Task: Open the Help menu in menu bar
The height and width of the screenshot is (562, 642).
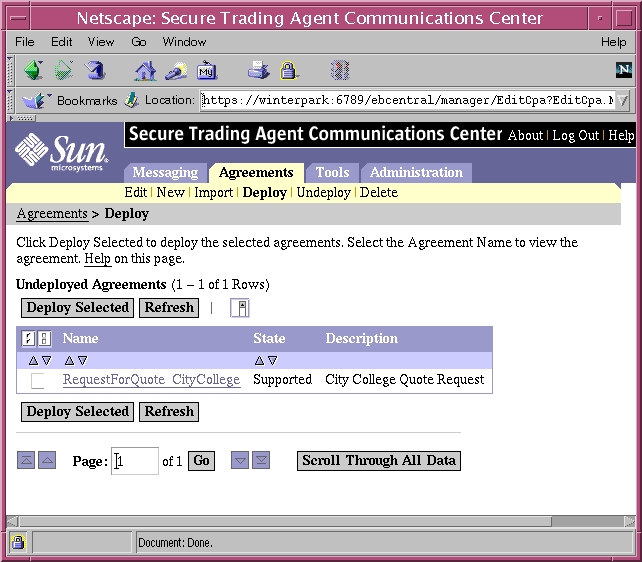Action: pyautogui.click(x=613, y=42)
